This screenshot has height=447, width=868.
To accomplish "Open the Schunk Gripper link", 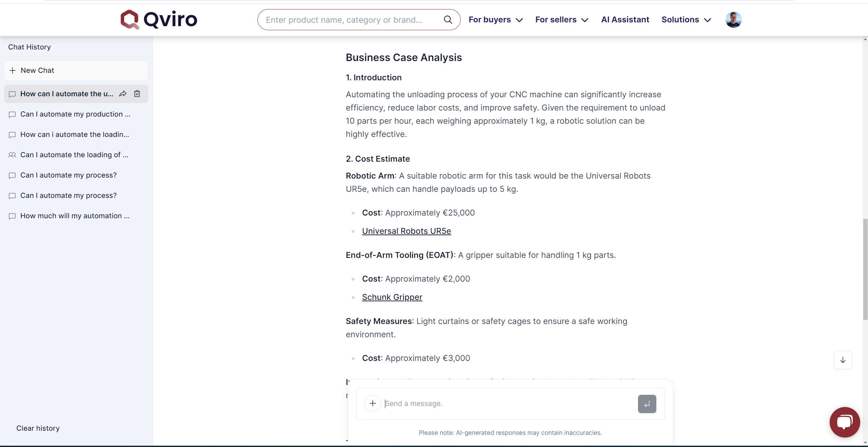I will coord(392,297).
